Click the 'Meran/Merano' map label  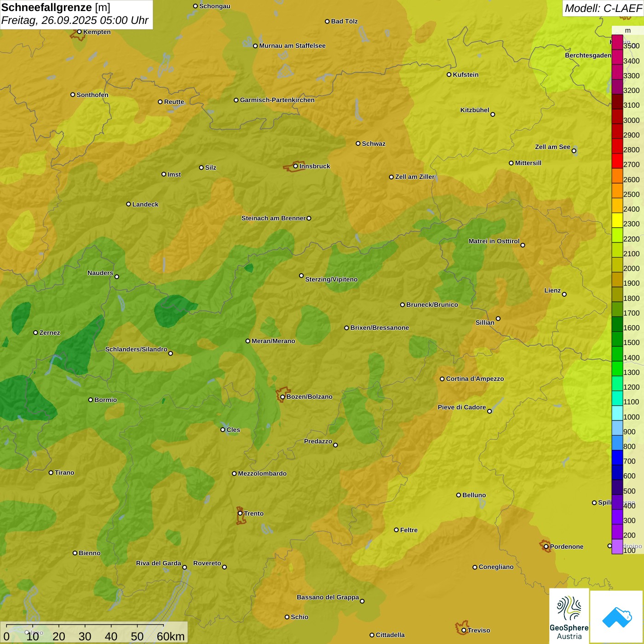(273, 341)
